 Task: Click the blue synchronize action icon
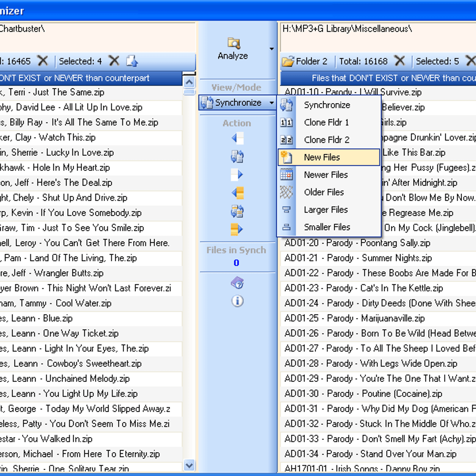tap(237, 156)
